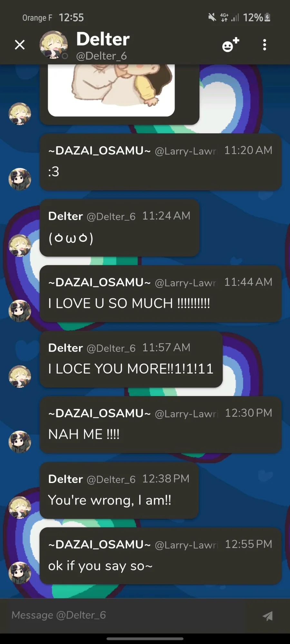Tap the Delter username at 11:24 AM
This screenshot has height=644, width=290.
(65, 216)
